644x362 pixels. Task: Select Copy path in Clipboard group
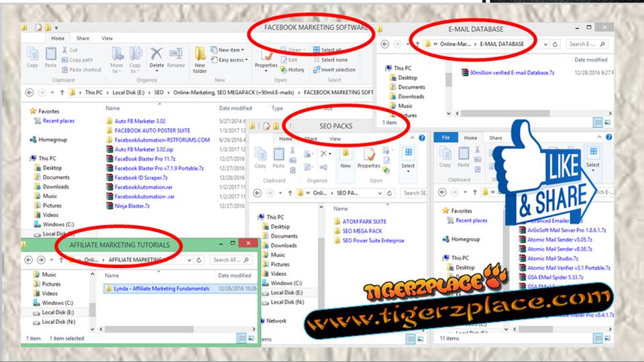coord(77,60)
